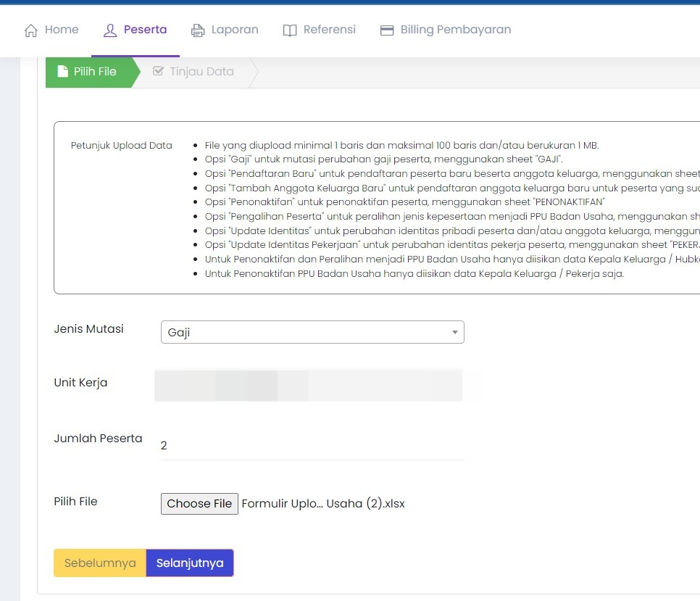
Task: Select the Billing Pembayaran menu label
Action: click(x=456, y=30)
